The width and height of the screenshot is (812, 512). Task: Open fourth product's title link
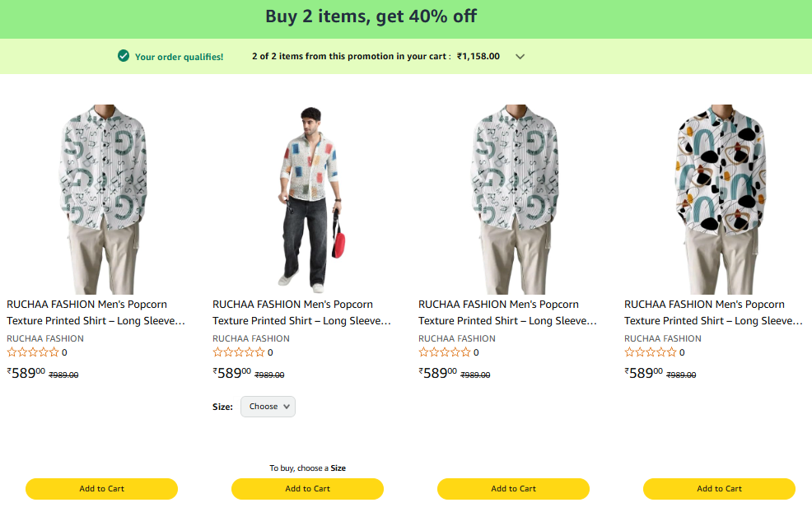click(x=713, y=313)
